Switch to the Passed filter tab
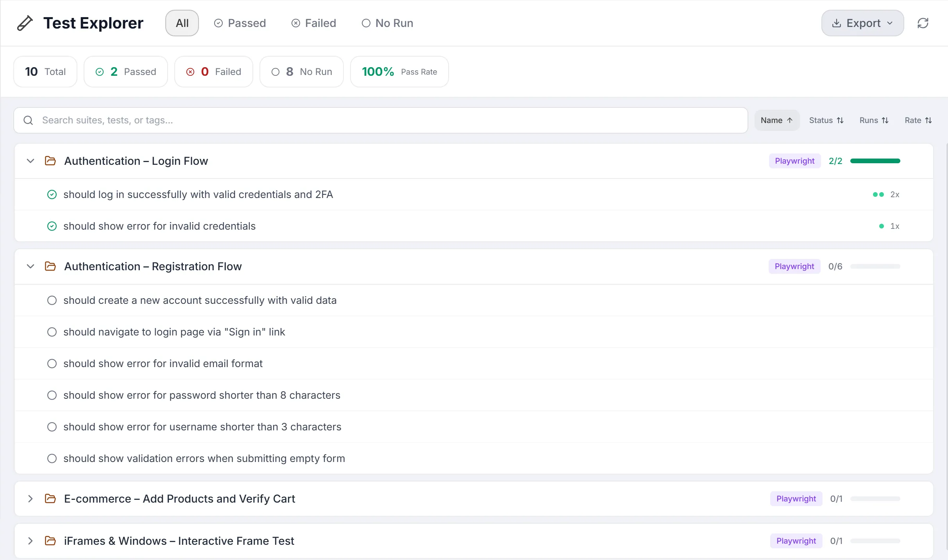948x560 pixels. point(240,23)
